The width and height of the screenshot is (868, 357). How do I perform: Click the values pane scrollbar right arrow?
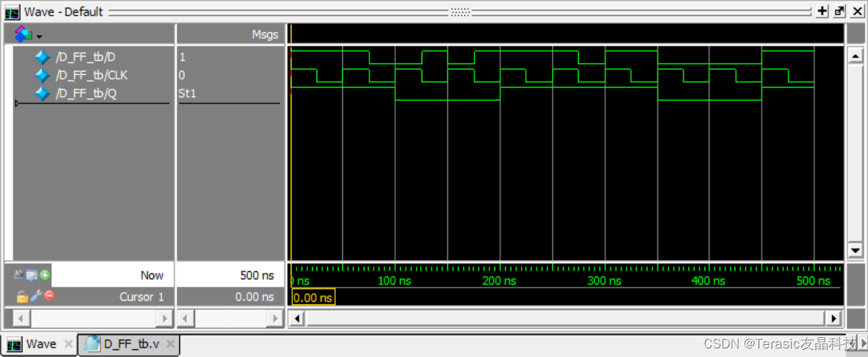(x=276, y=318)
